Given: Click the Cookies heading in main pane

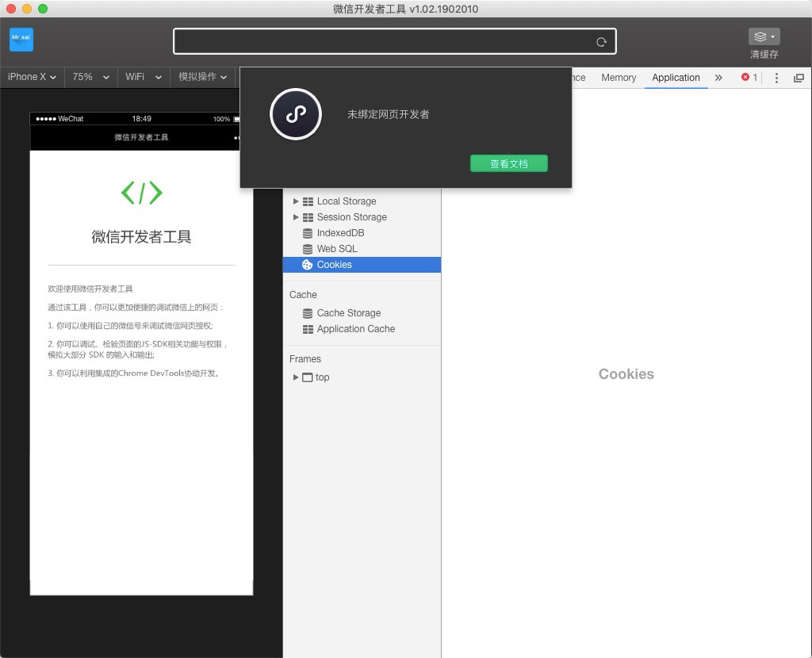Looking at the screenshot, I should (626, 374).
